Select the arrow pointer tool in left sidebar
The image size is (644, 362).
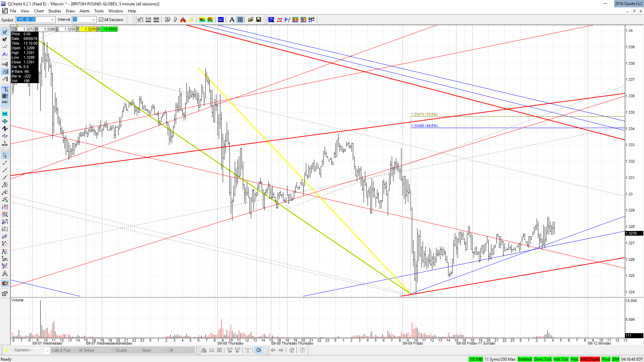click(5, 156)
